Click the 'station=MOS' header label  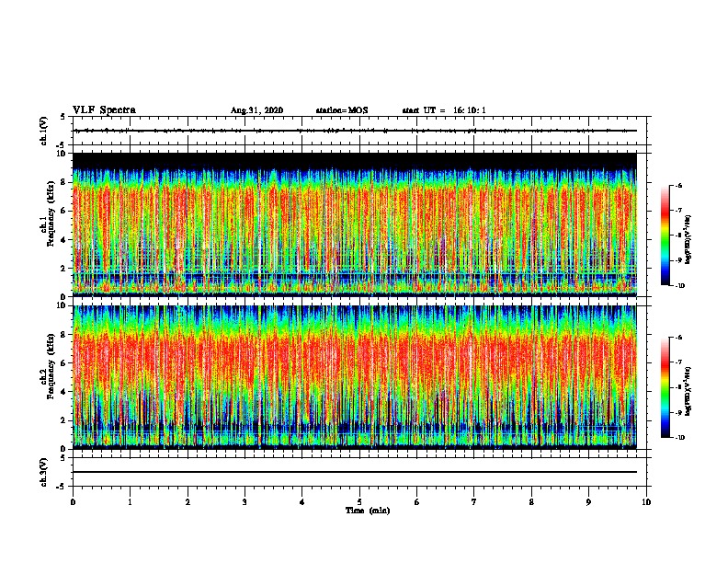(342, 110)
